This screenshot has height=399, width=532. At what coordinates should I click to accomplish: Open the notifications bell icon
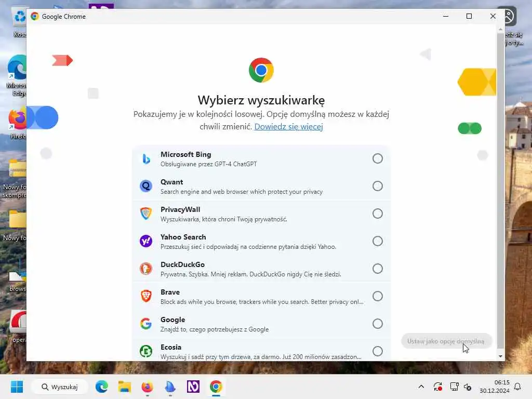[518, 387]
